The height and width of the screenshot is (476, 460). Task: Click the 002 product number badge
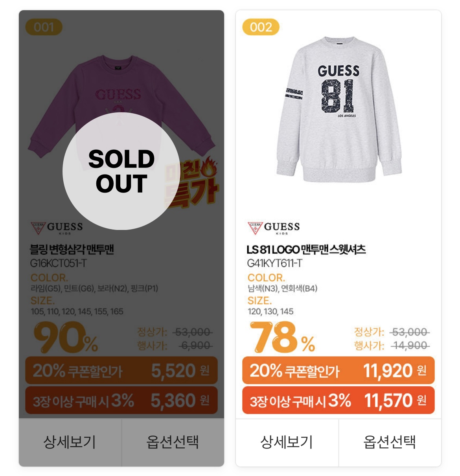(261, 27)
